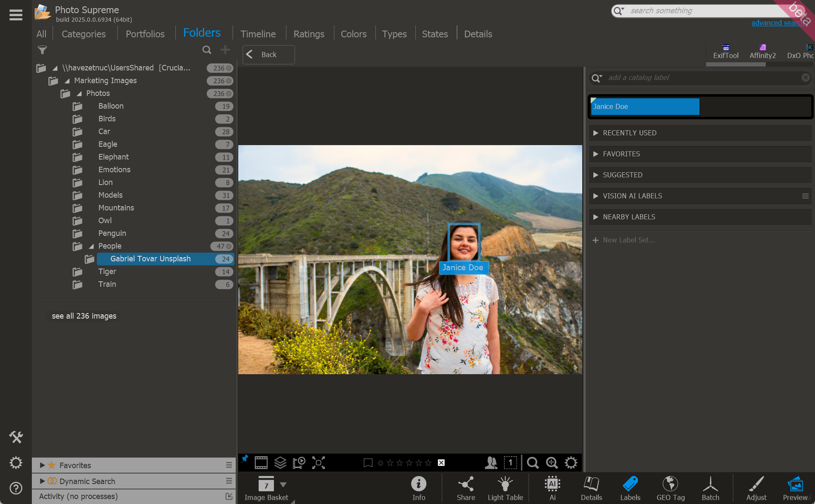Click the slideshow play icon in viewer toolbar
Image resolution: width=815 pixels, height=504 pixels.
tap(299, 462)
